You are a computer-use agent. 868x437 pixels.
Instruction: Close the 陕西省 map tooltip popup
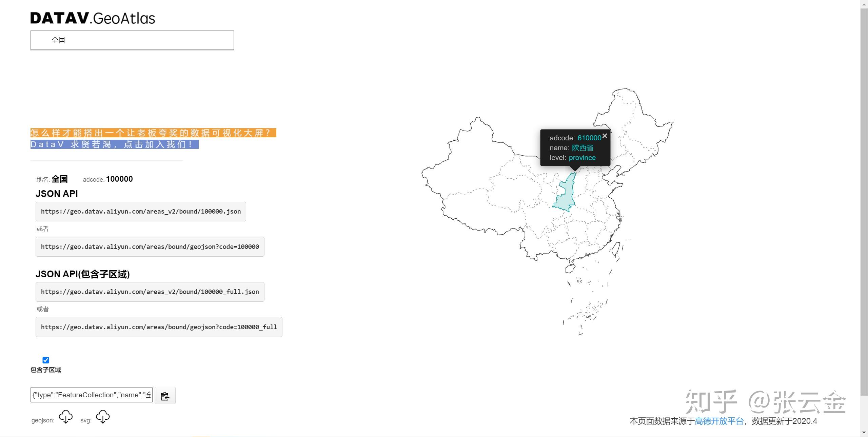point(605,136)
